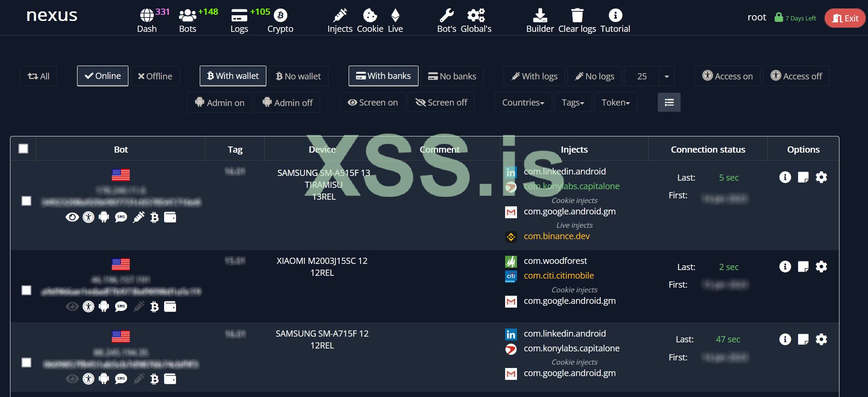The image size is (868, 397).
Task: Click the wallet icon on XIAOMI row
Action: [170, 307]
